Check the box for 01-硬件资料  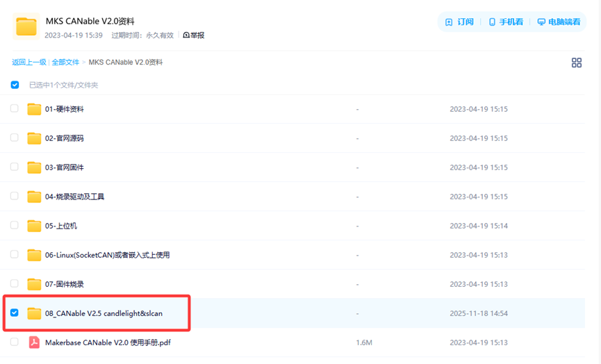(x=14, y=108)
